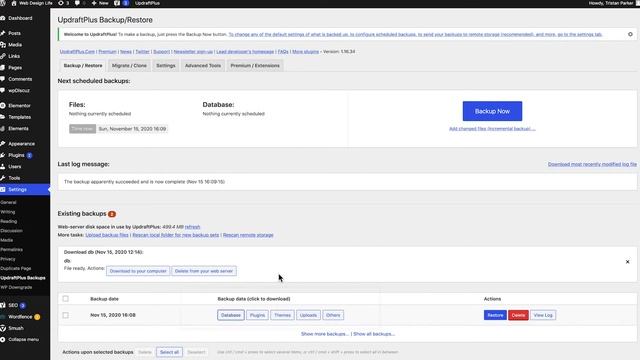This screenshot has height=360, width=640.
Task: Switch to the Premium / Extensions tab
Action: tap(255, 65)
